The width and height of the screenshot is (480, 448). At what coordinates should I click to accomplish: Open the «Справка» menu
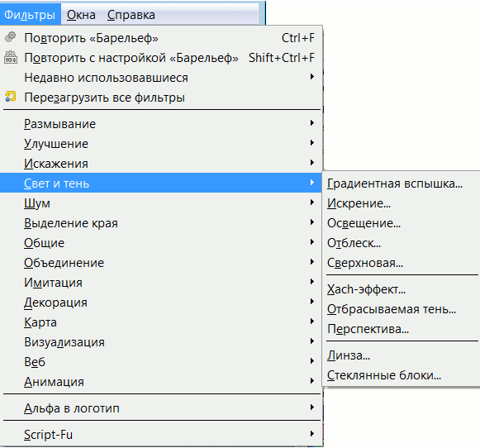click(131, 15)
